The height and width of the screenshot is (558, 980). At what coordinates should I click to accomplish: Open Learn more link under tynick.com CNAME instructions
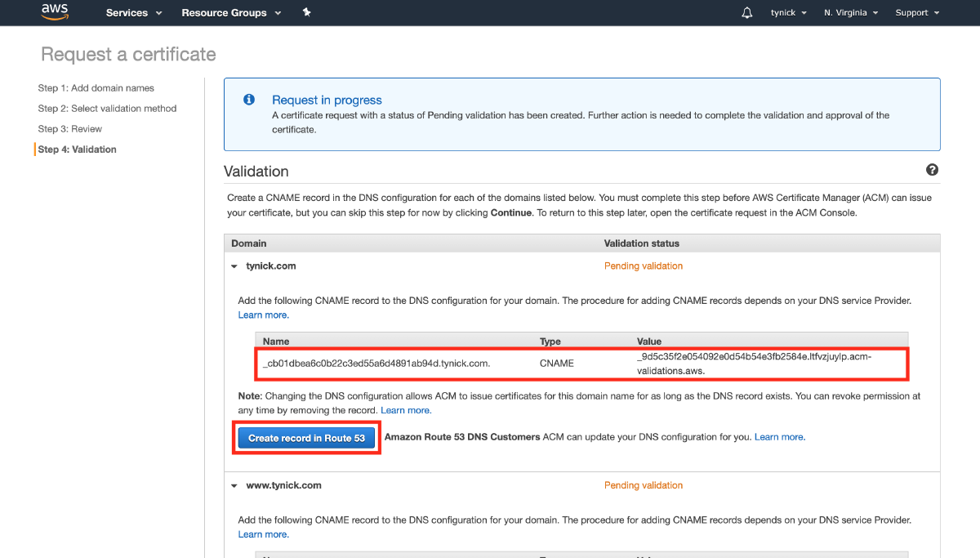pyautogui.click(x=263, y=315)
